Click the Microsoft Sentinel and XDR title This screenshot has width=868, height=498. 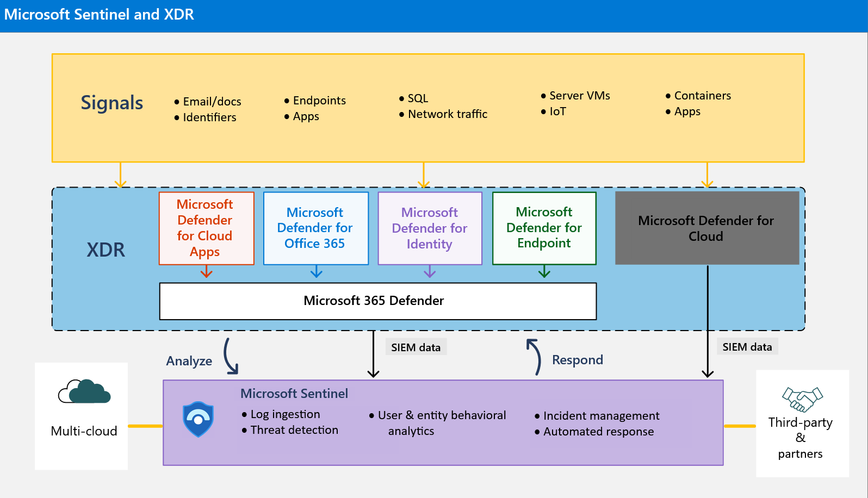pyautogui.click(x=99, y=15)
